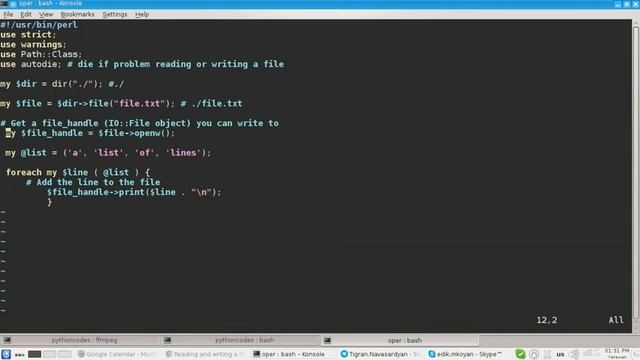Open the File menu
Image resolution: width=640 pixels, height=360 pixels.
point(8,14)
